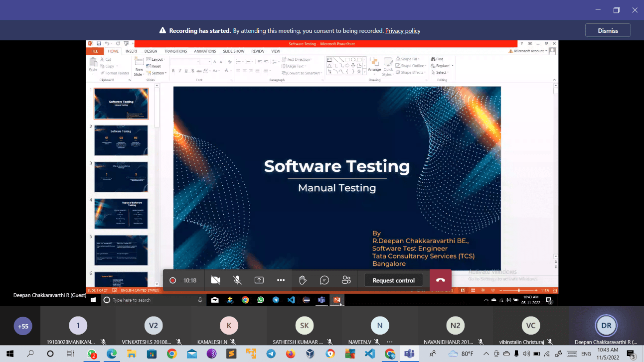Image resolution: width=644 pixels, height=362 pixels.
Task: Open the meeting chat panel
Action: tap(324, 280)
